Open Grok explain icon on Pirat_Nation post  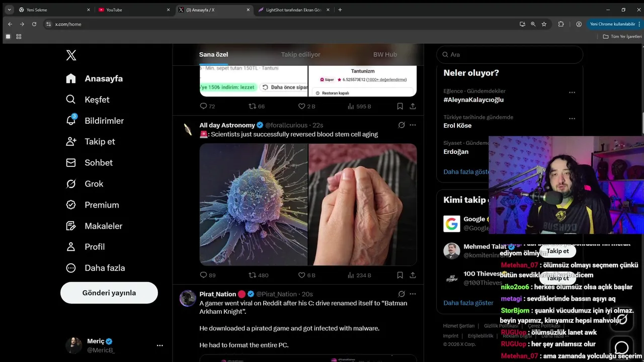coord(401,294)
